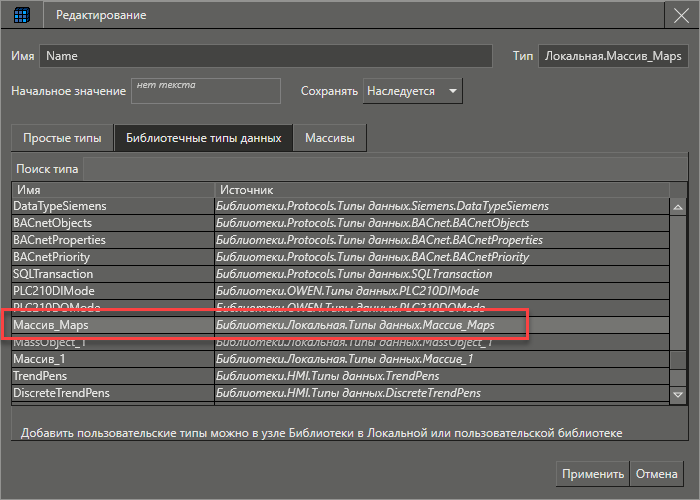Click the Тип field showing Локальная.Массив_Maps
The image size is (700, 500).
614,56
